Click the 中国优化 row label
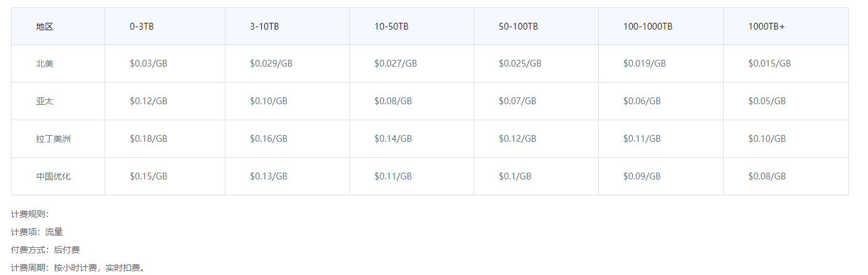Screen dimensions: 868x275 point(53,176)
